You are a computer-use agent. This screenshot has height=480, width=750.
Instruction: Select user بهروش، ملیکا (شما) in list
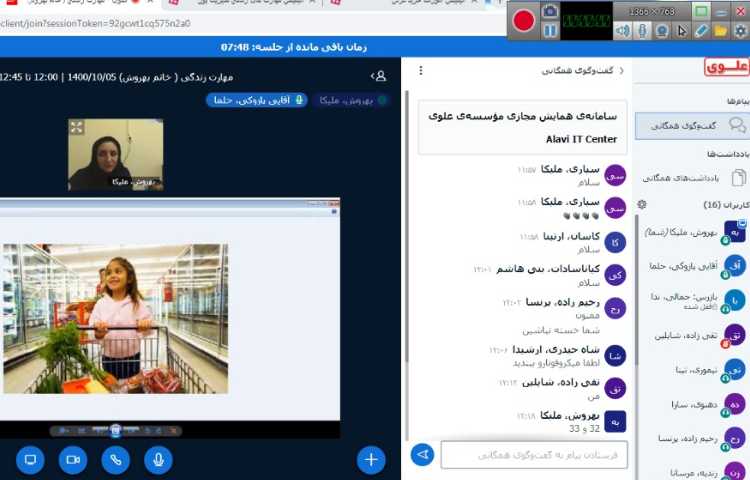click(x=695, y=232)
